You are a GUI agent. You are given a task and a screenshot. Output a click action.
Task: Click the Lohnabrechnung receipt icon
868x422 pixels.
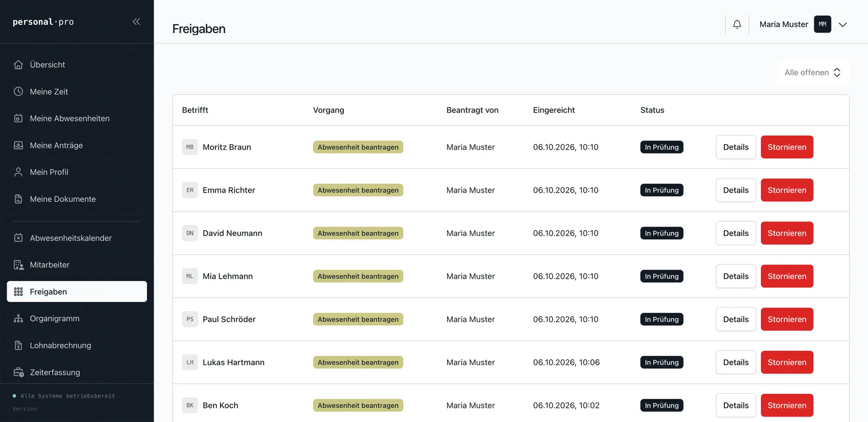18,346
